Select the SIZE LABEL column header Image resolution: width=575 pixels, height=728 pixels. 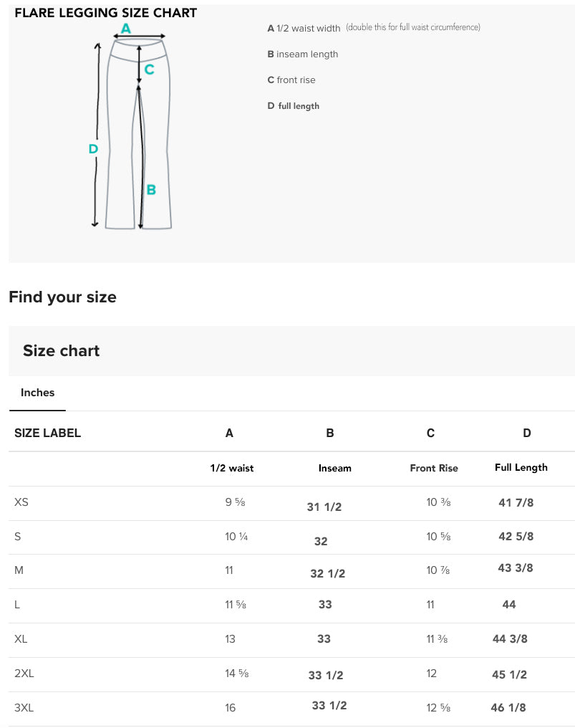47,433
